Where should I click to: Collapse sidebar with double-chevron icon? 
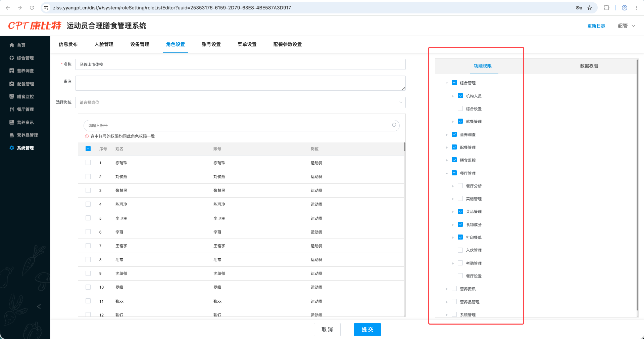pos(39,306)
